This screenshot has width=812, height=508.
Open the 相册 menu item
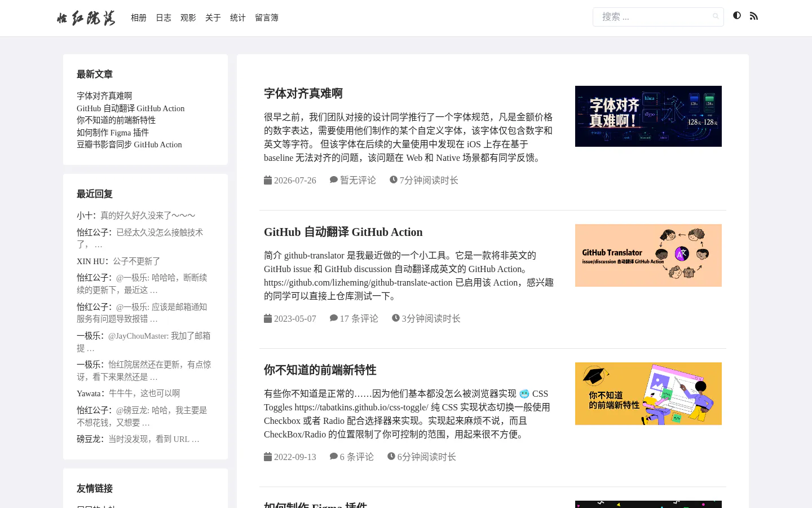139,18
